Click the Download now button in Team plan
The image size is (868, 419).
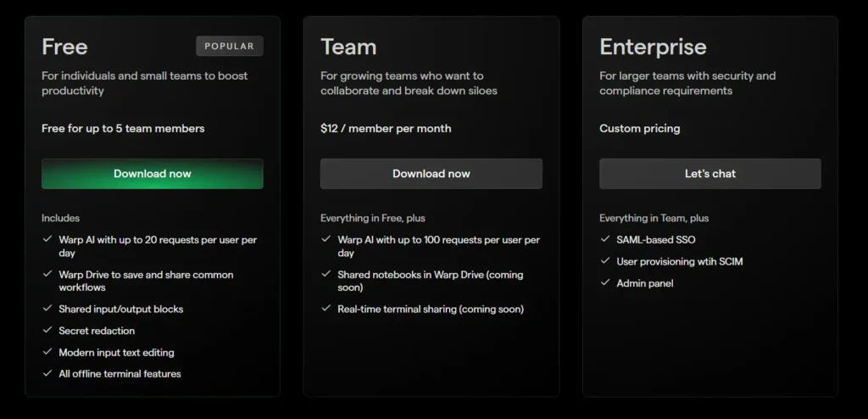[431, 174]
